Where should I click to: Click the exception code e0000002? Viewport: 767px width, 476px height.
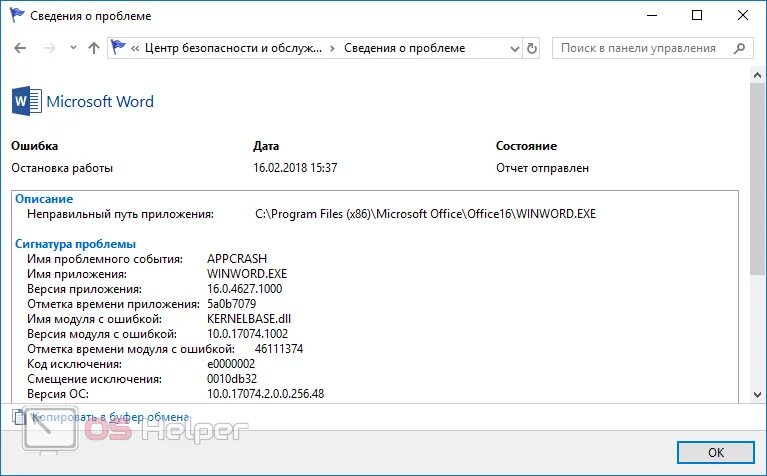click(x=231, y=364)
